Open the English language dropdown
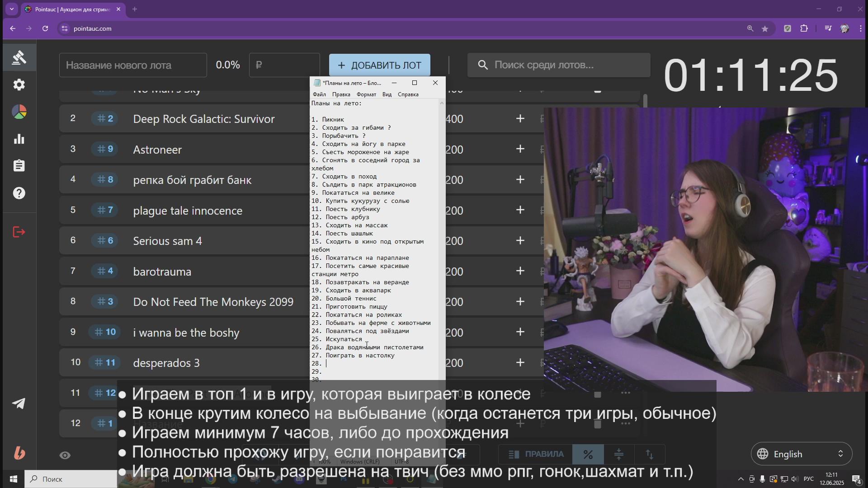Screen dimensions: 868x488 [802, 454]
